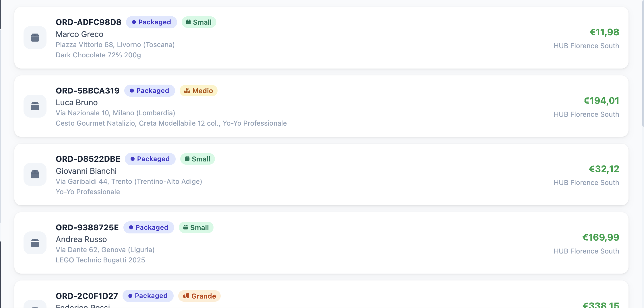Click package icon for Giovanni Bianchi order
The image size is (644, 308).
35,174
